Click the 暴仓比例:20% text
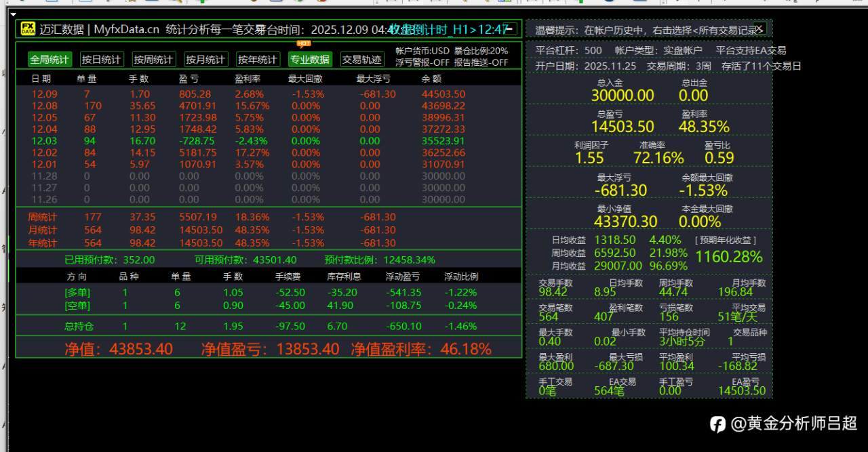The height and width of the screenshot is (452, 868). (481, 51)
